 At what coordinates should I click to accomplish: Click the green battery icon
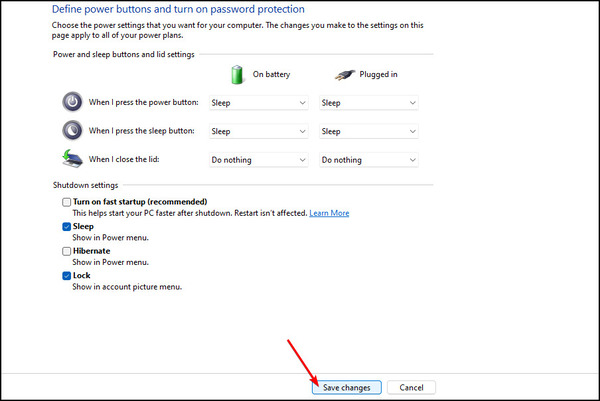tap(237, 74)
